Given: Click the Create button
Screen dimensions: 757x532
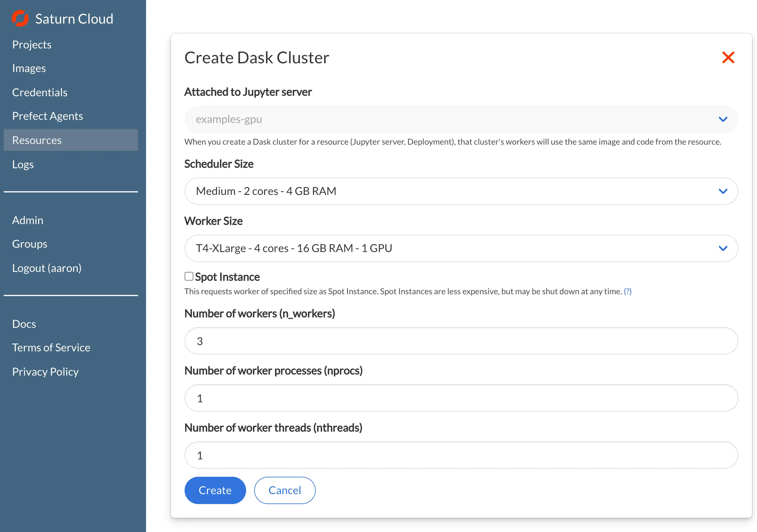Looking at the screenshot, I should (x=215, y=490).
